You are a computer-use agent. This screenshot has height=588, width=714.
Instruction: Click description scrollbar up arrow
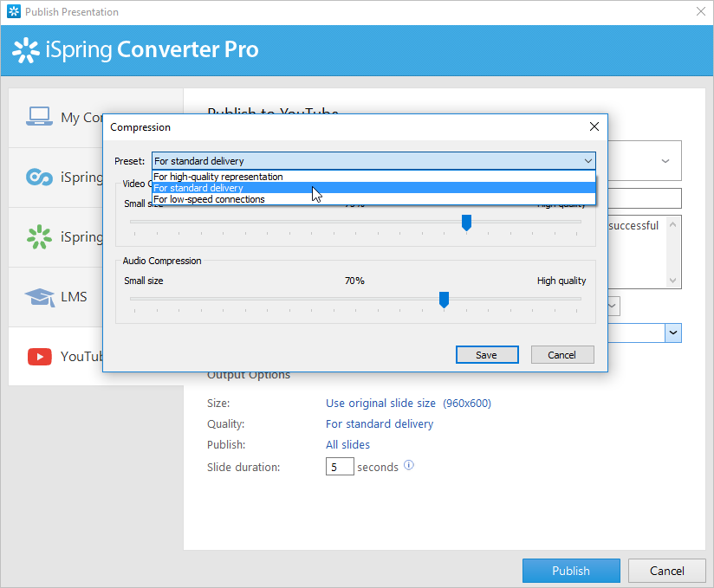(x=673, y=224)
